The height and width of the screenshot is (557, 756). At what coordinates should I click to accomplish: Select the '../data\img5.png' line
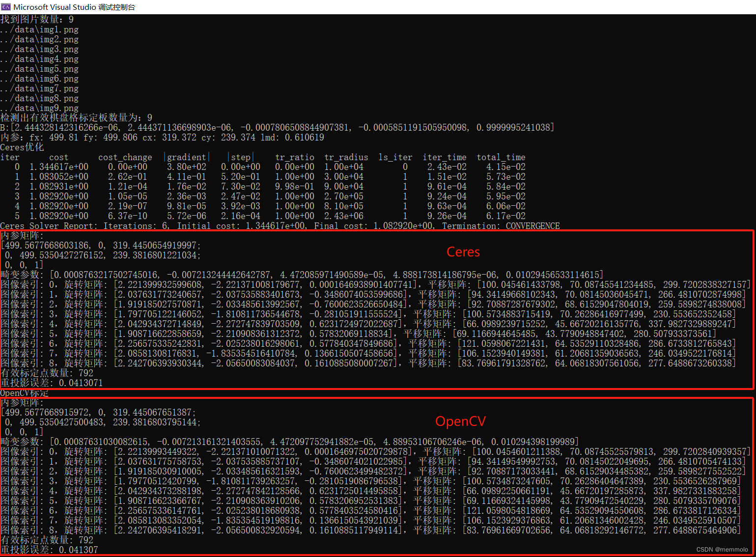click(39, 68)
